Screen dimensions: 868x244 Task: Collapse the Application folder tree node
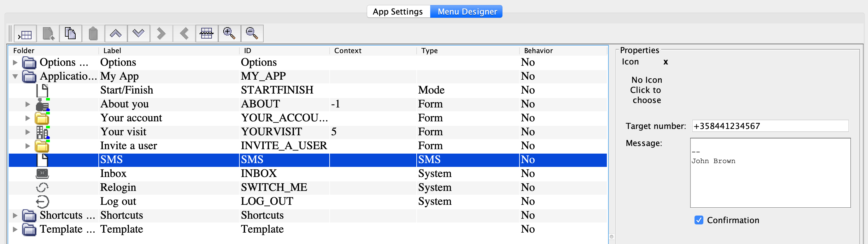(15, 76)
